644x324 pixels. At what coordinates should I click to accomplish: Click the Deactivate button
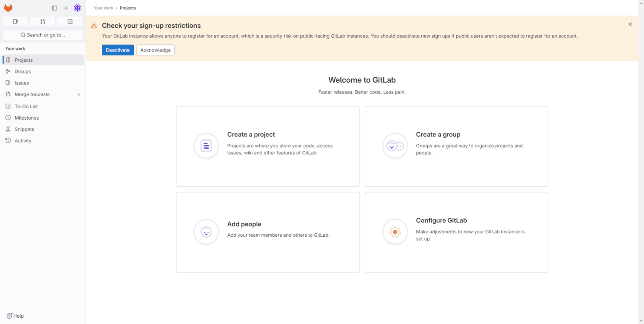point(118,50)
